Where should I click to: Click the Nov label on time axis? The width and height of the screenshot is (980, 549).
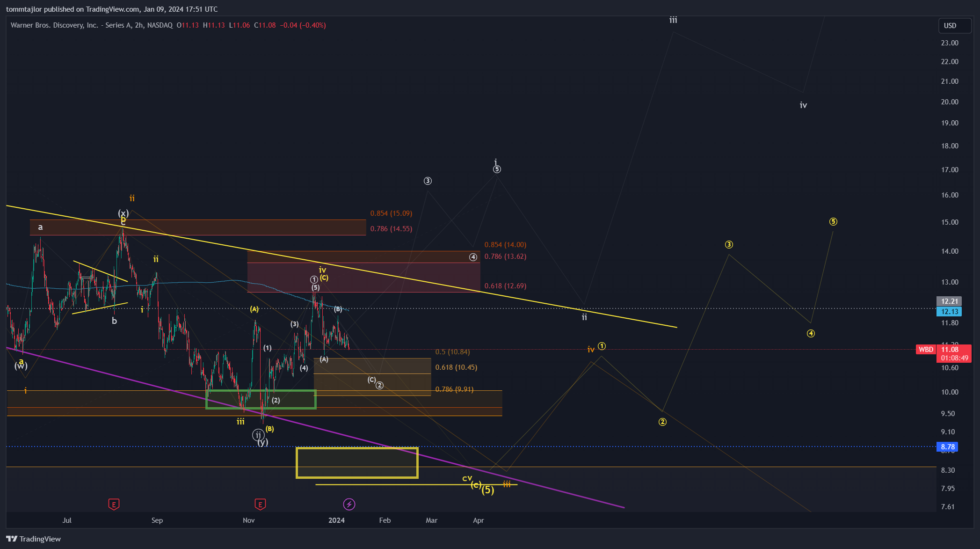249,520
